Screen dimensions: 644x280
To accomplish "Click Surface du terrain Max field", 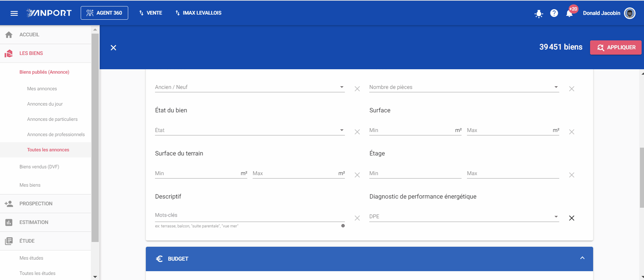I will coord(299,173).
